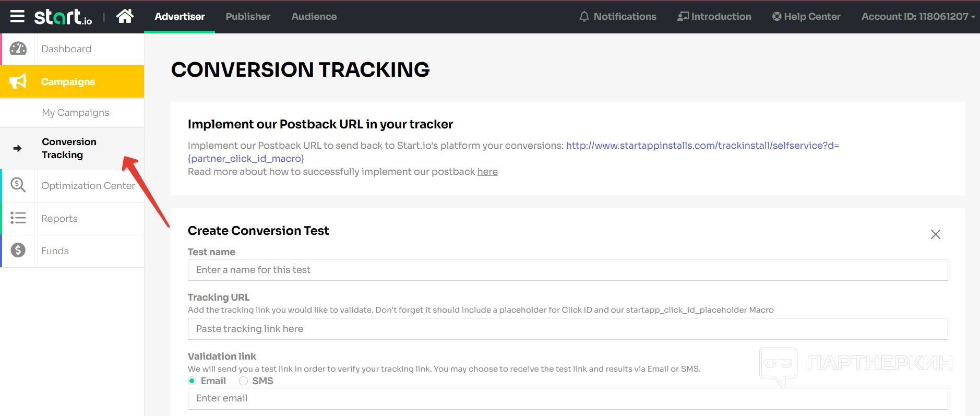
Task: Switch to the Publisher tab
Action: point(248,16)
